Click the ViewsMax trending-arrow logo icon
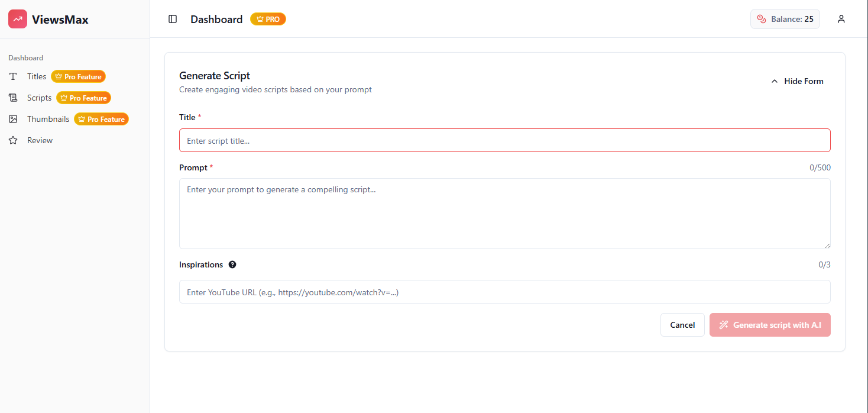The height and width of the screenshot is (413, 868). tap(18, 19)
